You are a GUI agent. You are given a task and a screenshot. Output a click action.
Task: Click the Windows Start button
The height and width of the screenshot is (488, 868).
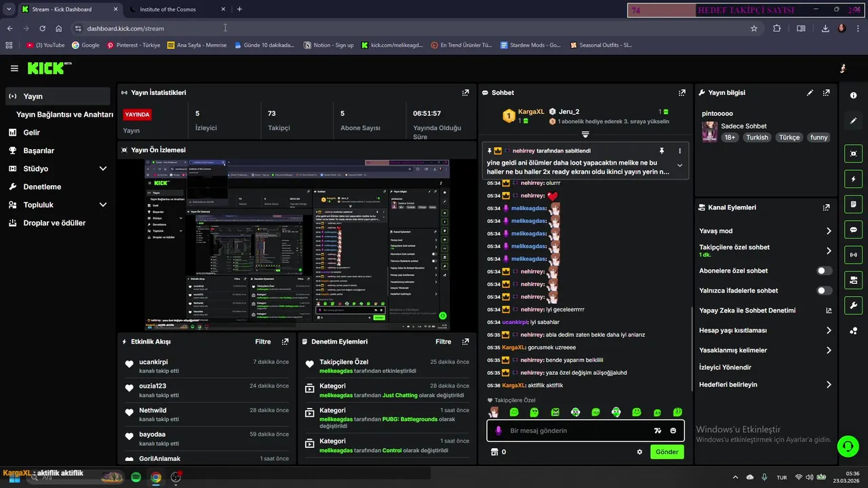point(14,477)
